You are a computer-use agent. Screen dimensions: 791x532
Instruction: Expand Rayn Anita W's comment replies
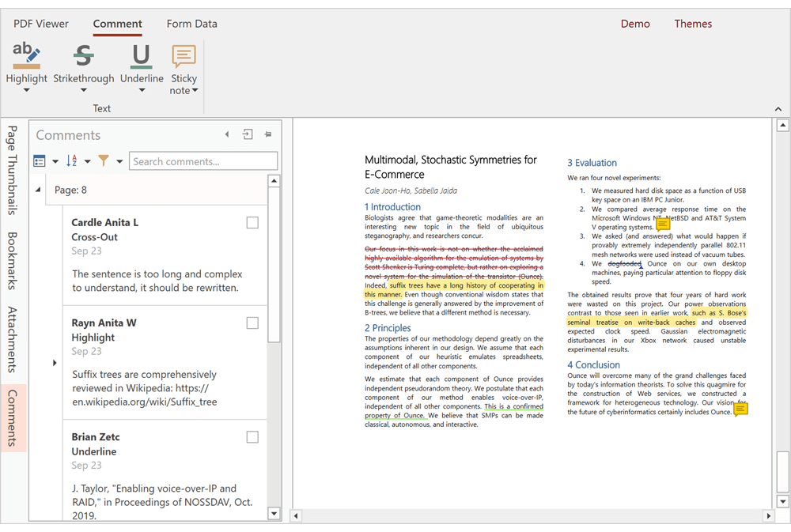(x=55, y=363)
